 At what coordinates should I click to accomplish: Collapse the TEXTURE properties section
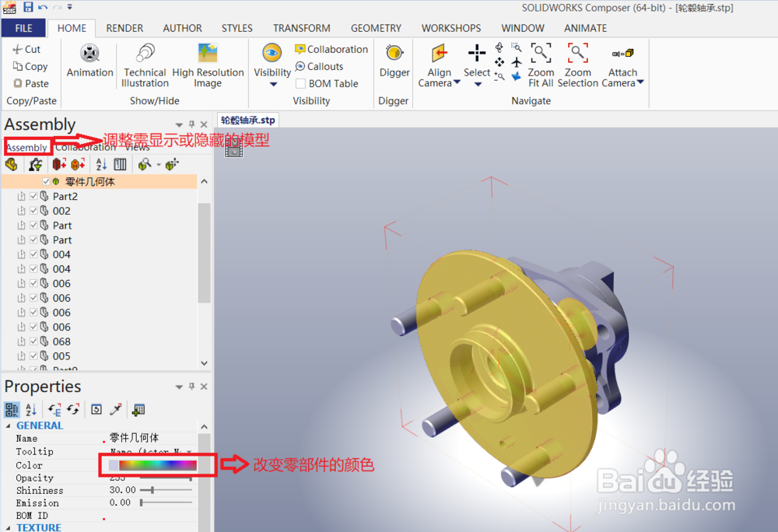click(8, 527)
